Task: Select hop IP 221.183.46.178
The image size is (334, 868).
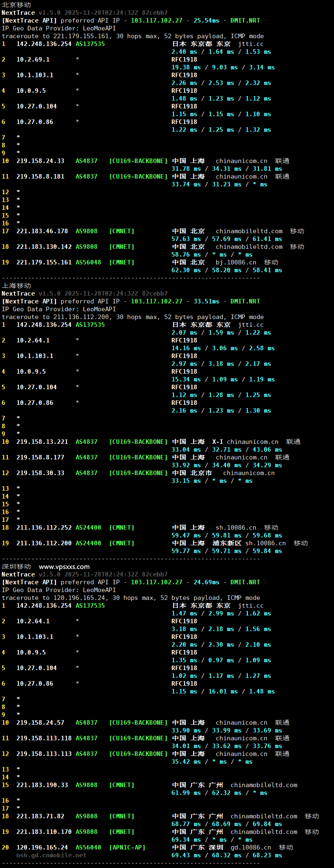Action: point(42,231)
